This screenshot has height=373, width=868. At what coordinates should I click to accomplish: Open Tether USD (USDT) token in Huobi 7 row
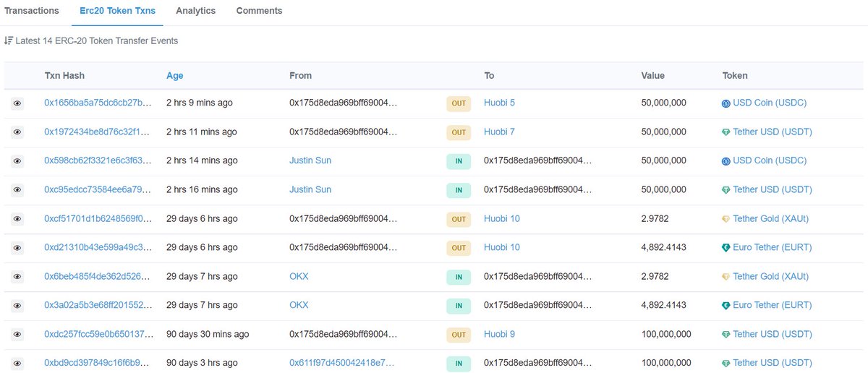pyautogui.click(x=773, y=132)
